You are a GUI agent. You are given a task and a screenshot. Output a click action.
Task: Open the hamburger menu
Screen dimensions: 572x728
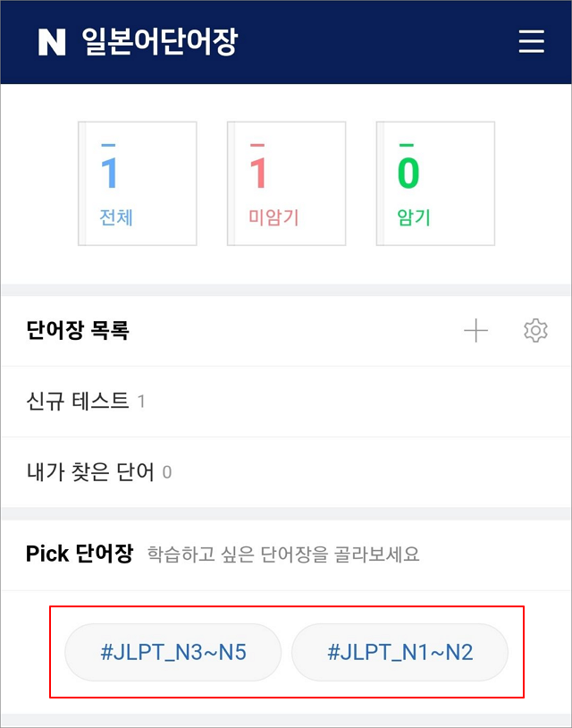[532, 42]
